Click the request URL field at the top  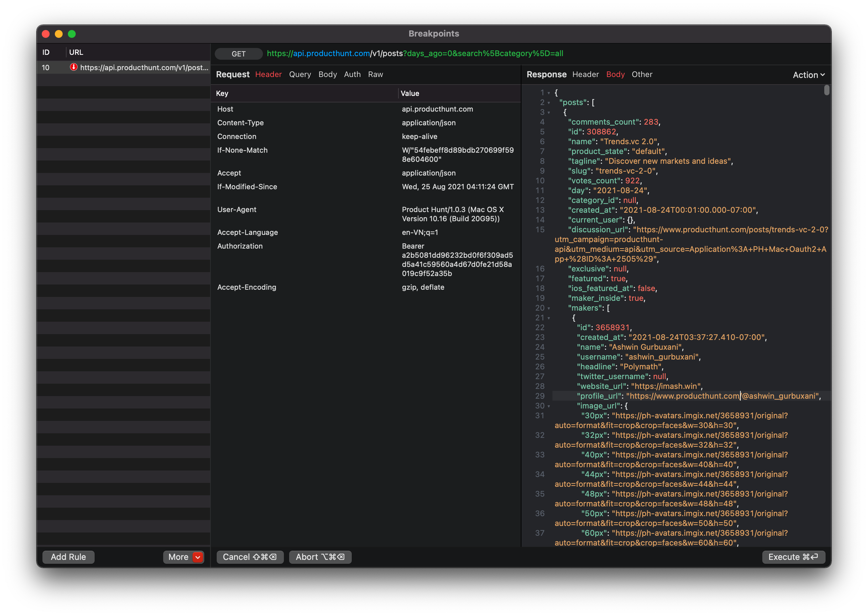click(x=415, y=54)
